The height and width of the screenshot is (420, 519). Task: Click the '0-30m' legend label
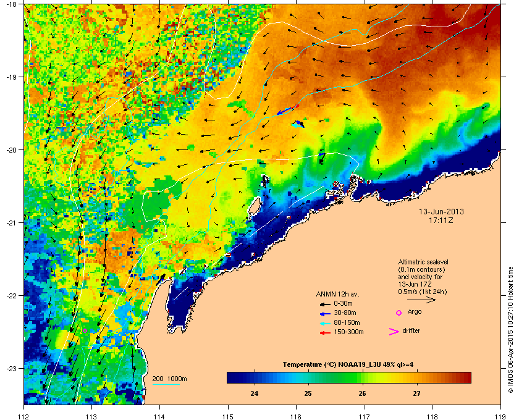343,303
